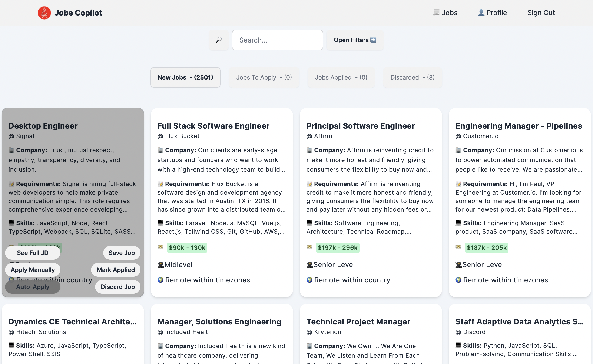
Task: Click the ninja icon on Affirm card
Action: tap(310, 265)
